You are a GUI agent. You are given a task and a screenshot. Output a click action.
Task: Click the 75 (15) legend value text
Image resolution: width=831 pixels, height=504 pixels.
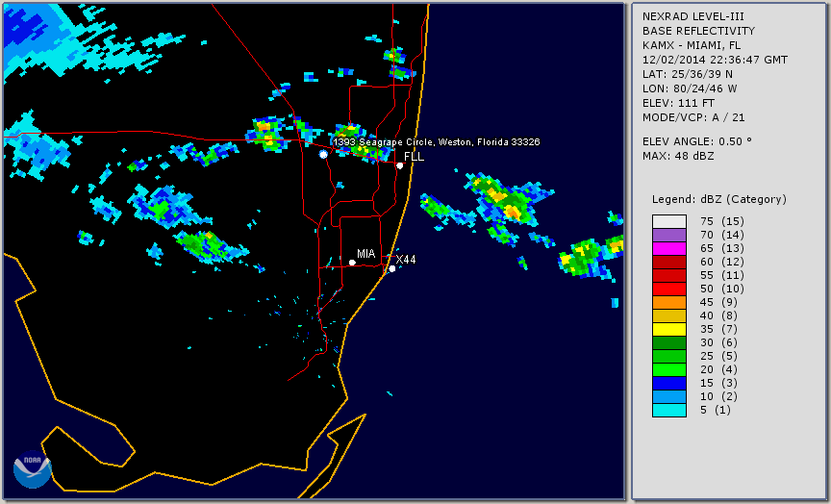[x=722, y=221]
